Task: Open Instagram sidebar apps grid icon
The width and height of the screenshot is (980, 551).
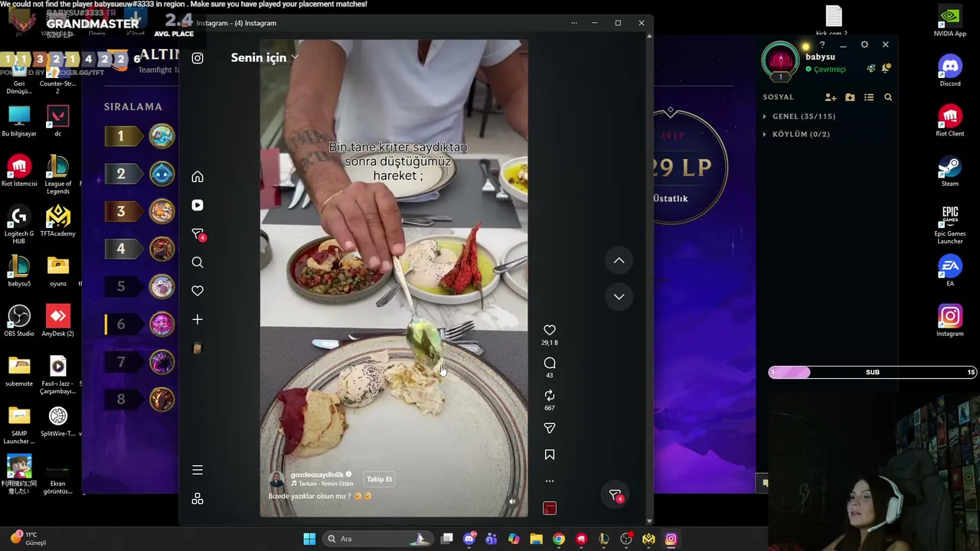Action: [198, 499]
